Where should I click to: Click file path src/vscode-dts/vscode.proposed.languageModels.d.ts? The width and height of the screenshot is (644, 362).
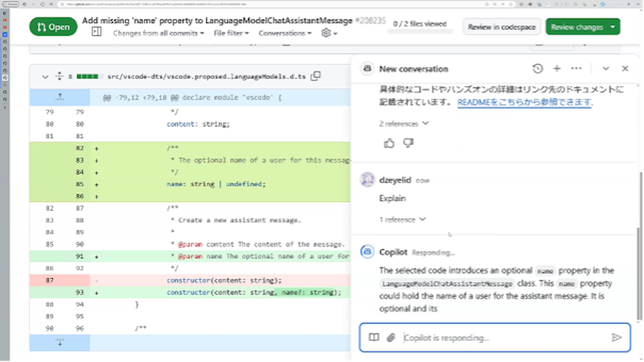click(x=206, y=77)
